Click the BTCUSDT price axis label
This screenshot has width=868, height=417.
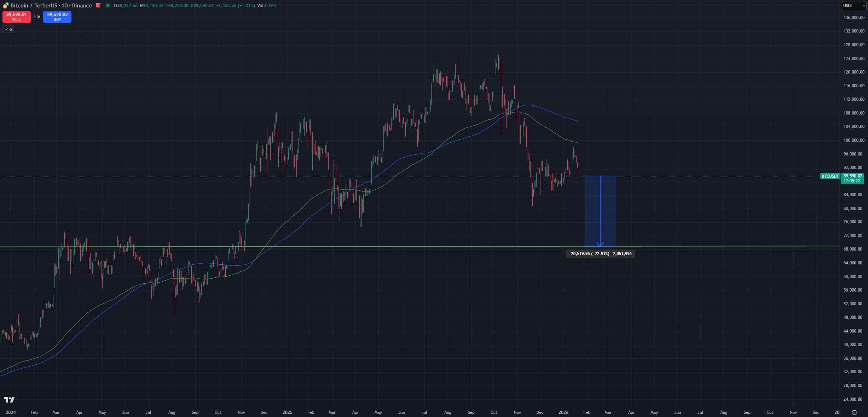tap(830, 176)
